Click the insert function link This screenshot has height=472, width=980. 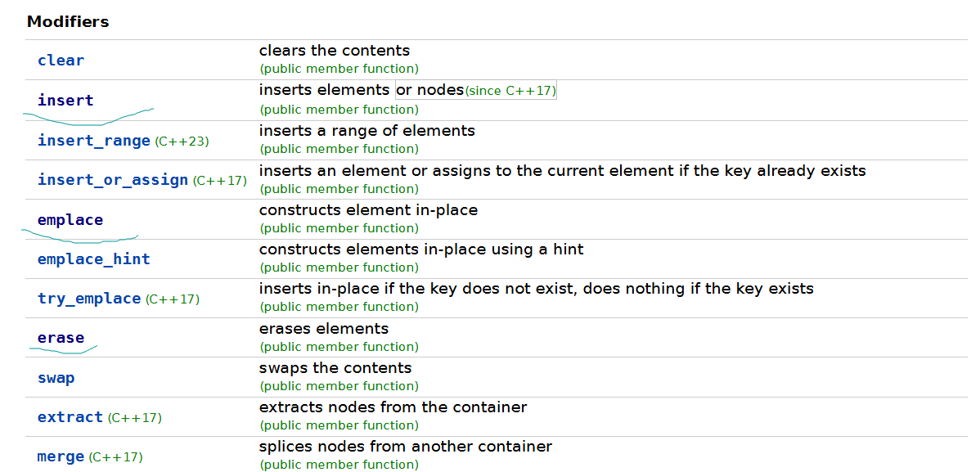click(65, 101)
